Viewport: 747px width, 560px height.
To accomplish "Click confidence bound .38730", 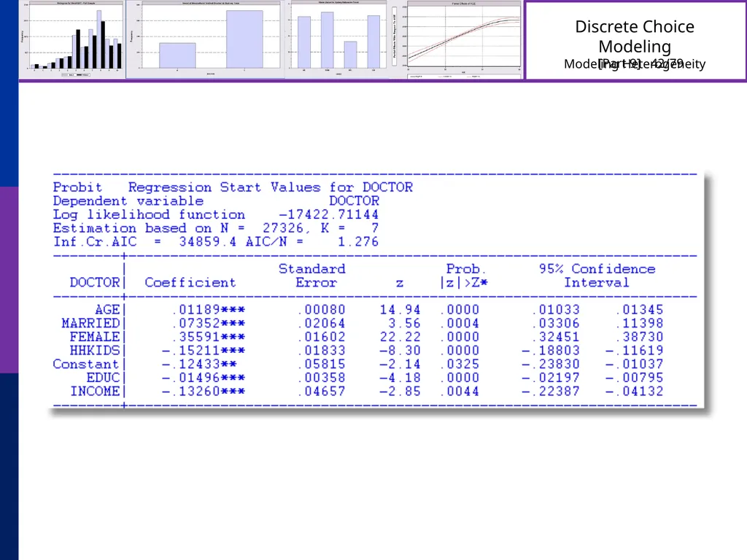I will coord(639,337).
